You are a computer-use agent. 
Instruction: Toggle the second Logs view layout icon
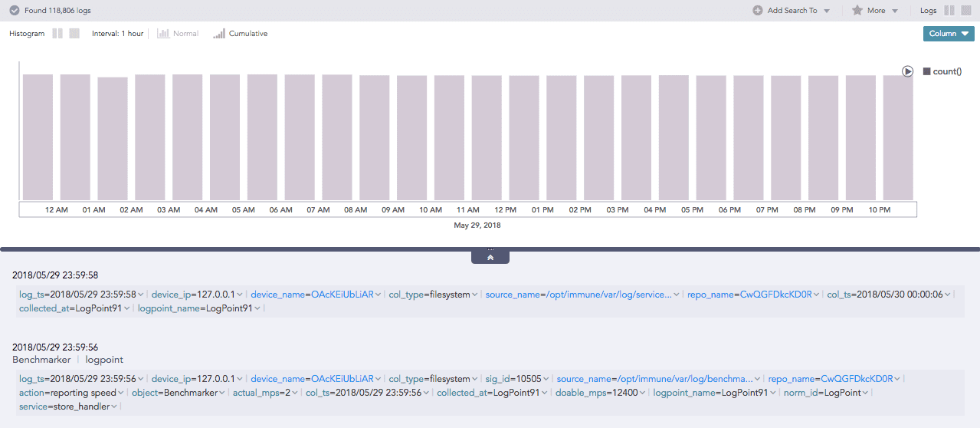(966, 11)
